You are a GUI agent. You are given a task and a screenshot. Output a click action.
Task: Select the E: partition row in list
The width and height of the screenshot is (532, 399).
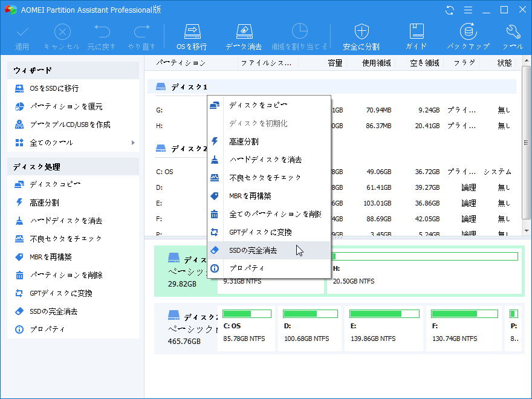coord(332,203)
